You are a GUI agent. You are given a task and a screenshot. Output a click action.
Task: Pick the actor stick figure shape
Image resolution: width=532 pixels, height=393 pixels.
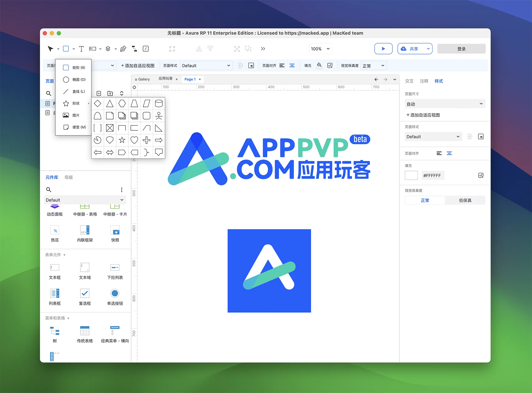(159, 116)
